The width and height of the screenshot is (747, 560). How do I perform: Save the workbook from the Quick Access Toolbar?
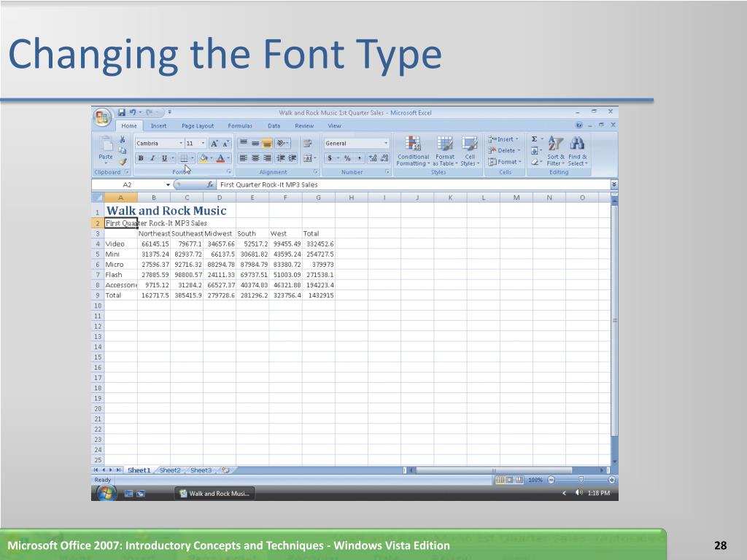(122, 112)
